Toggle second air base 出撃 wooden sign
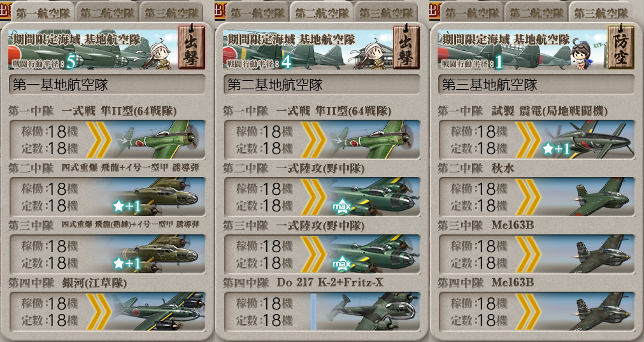The width and height of the screenshot is (644, 342). [x=406, y=48]
